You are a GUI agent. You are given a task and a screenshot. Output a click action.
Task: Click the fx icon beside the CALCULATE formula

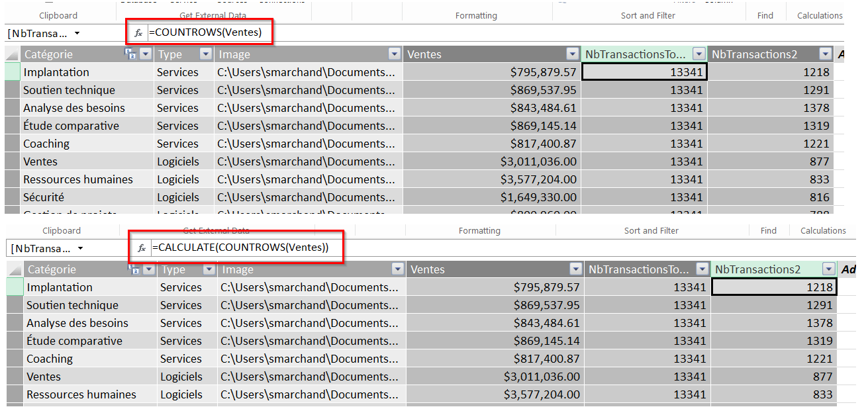coord(142,248)
